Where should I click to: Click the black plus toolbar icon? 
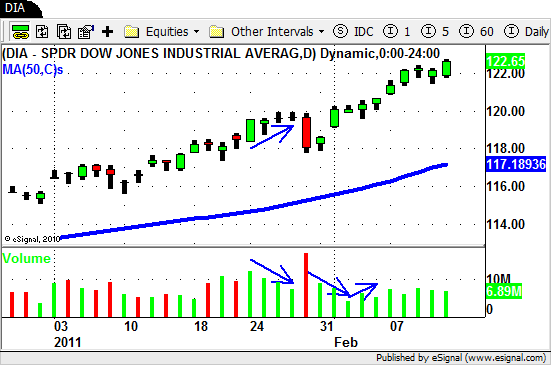tap(107, 32)
